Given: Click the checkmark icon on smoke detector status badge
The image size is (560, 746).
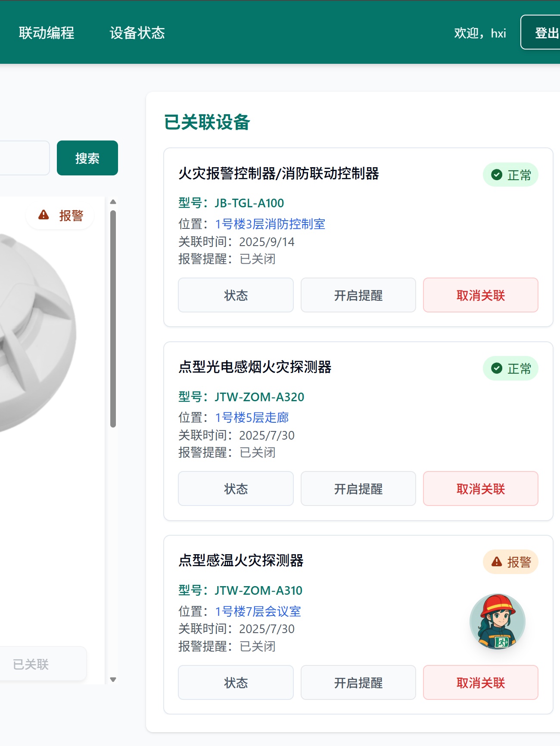Looking at the screenshot, I should tap(497, 368).
